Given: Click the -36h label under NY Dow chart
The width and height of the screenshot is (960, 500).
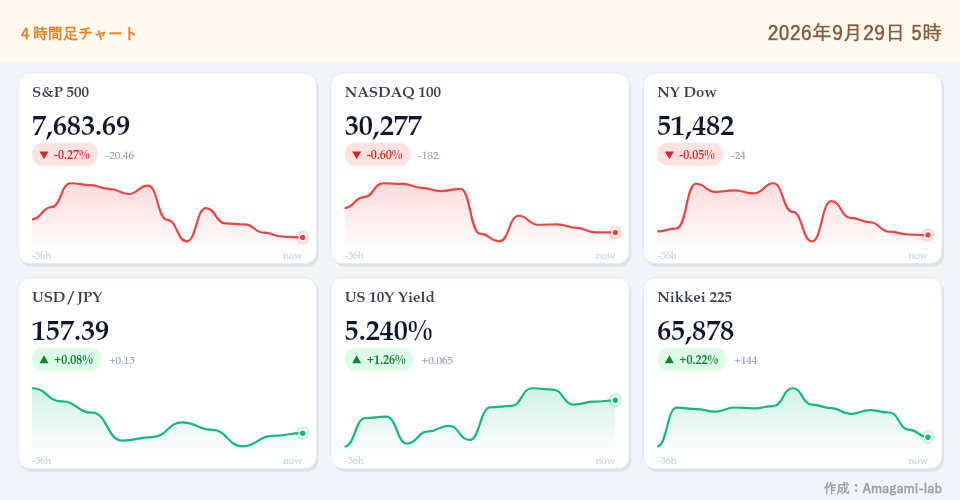Looking at the screenshot, I should pos(667,255).
